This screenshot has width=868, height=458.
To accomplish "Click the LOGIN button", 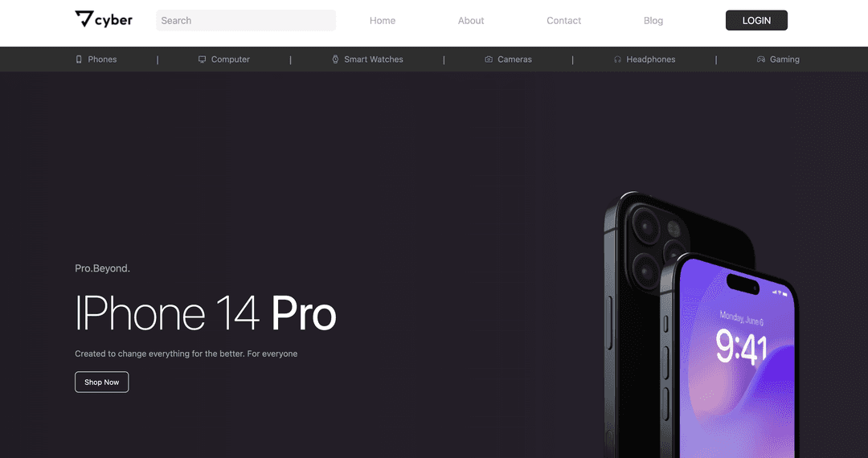I will pos(756,20).
